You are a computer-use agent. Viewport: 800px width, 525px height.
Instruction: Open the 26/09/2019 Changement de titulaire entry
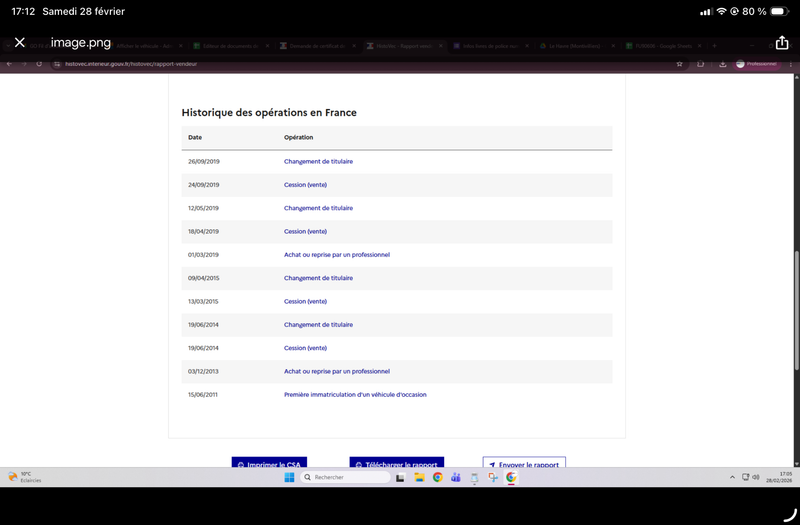click(x=318, y=161)
